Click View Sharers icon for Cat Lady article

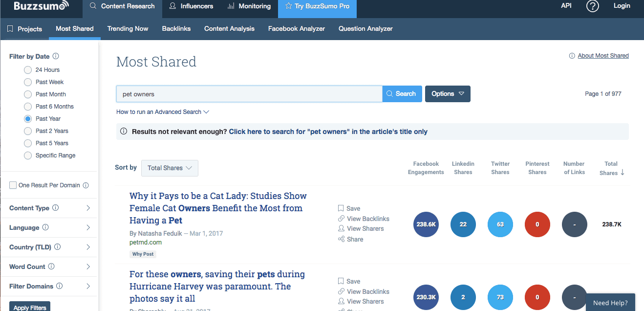point(341,228)
